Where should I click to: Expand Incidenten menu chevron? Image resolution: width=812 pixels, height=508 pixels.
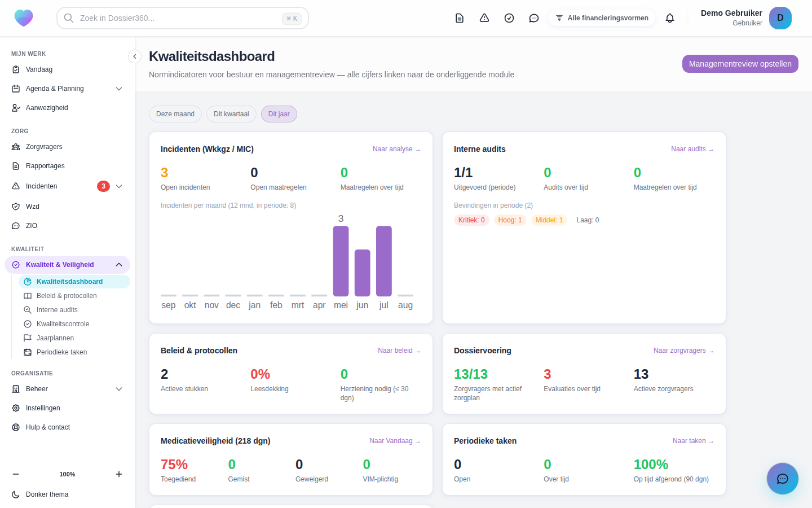click(119, 186)
